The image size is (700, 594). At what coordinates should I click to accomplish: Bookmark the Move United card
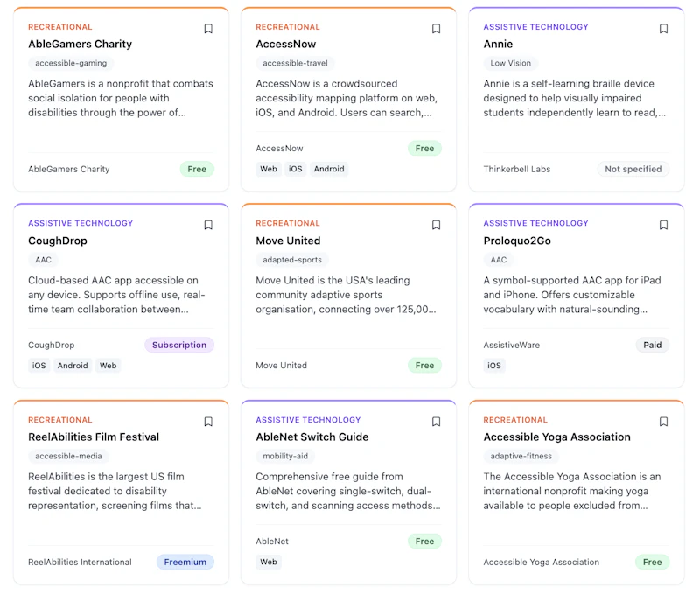click(436, 225)
